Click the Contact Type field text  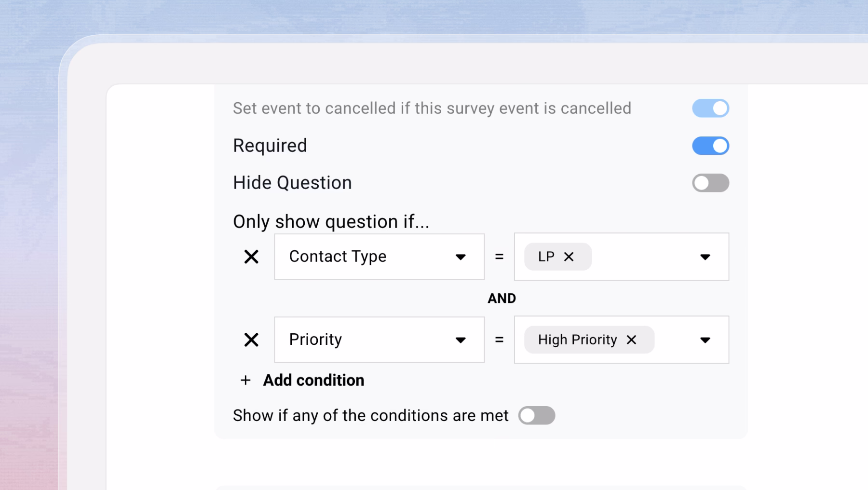(338, 257)
